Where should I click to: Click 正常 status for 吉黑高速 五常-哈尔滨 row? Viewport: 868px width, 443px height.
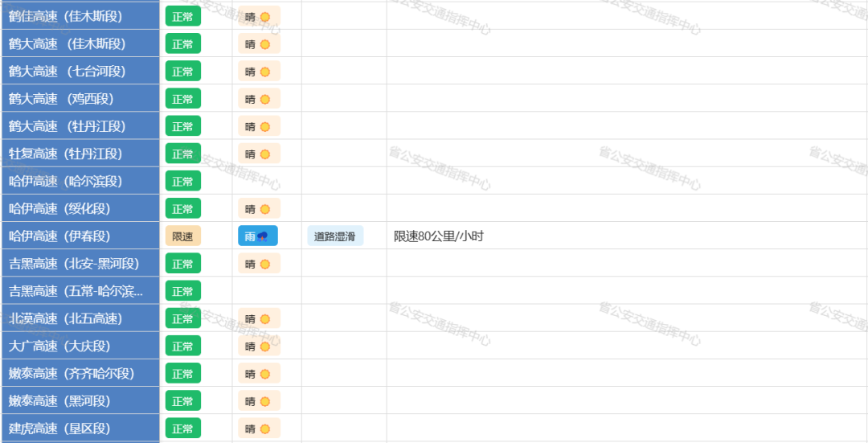182,291
